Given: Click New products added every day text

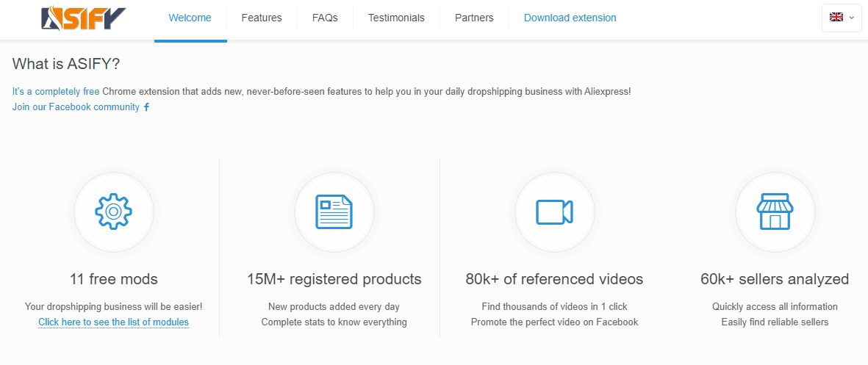Looking at the screenshot, I should point(334,306).
